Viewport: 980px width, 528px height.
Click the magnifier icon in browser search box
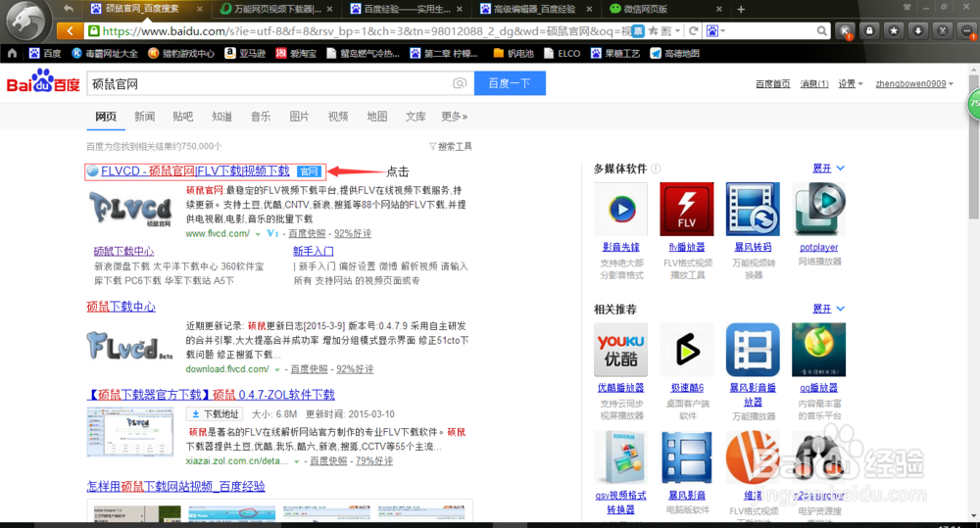[822, 30]
